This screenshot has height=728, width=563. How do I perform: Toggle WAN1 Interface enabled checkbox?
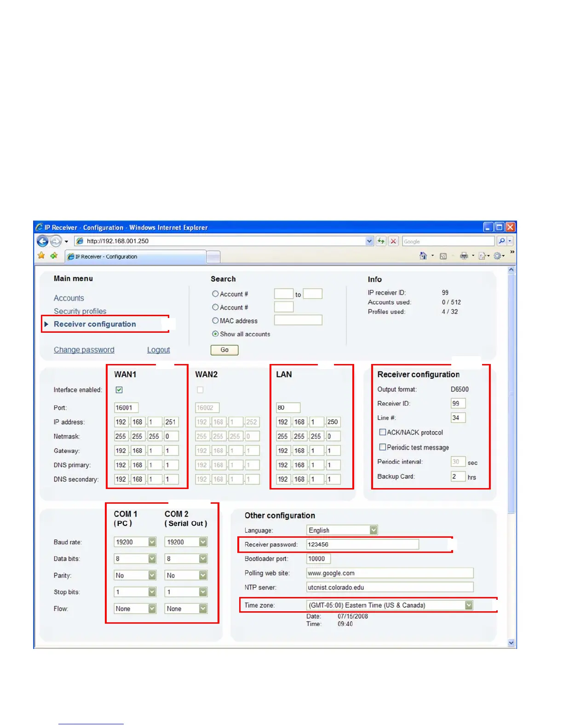pos(119,390)
